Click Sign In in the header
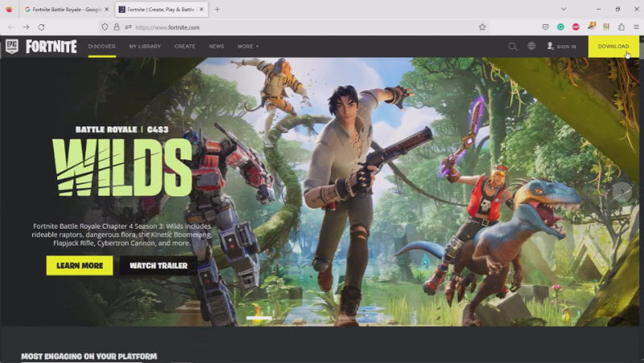Viewport: 644px width, 363px height. tap(561, 47)
